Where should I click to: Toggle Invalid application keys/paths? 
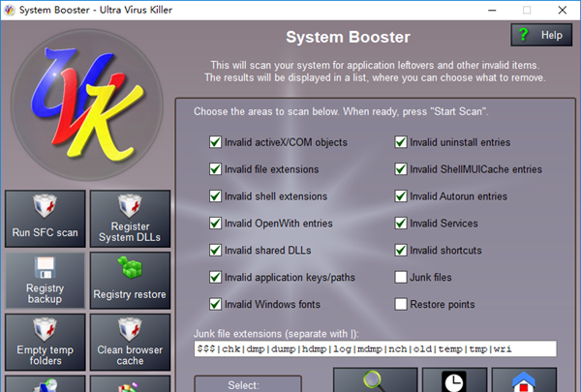[x=215, y=277]
